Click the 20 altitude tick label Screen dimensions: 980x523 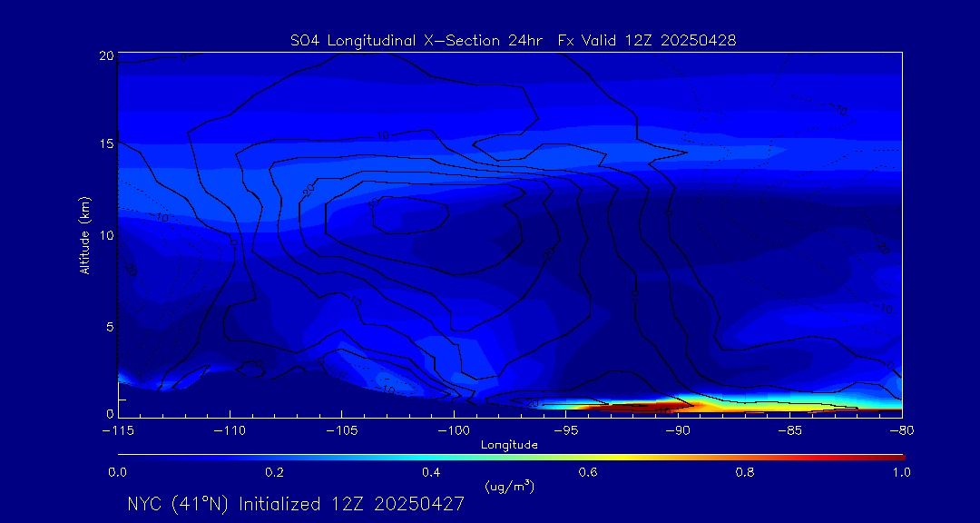point(105,55)
